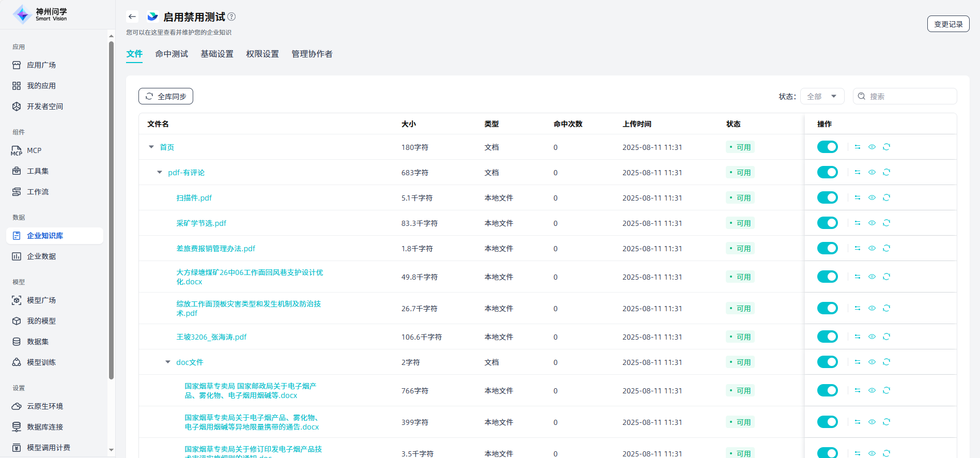The width and height of the screenshot is (980, 458).
Task: Open the 状态 filter dropdown
Action: 822,96
